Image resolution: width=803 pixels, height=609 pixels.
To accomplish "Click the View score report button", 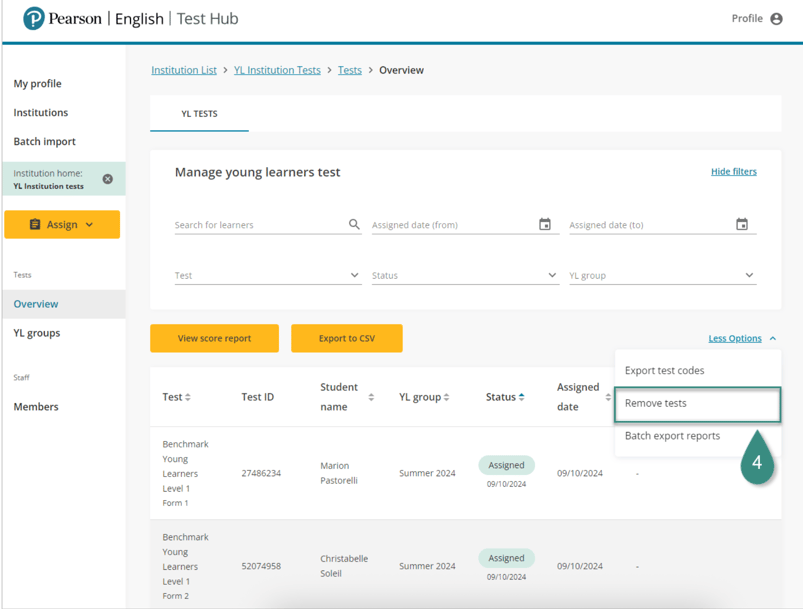I will click(214, 339).
